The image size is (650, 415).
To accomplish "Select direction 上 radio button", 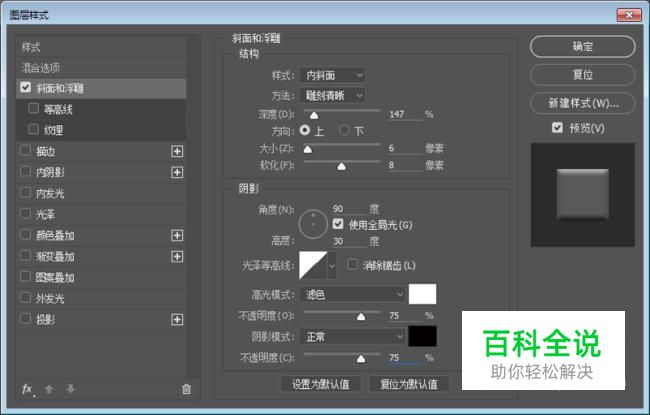I will (x=305, y=130).
